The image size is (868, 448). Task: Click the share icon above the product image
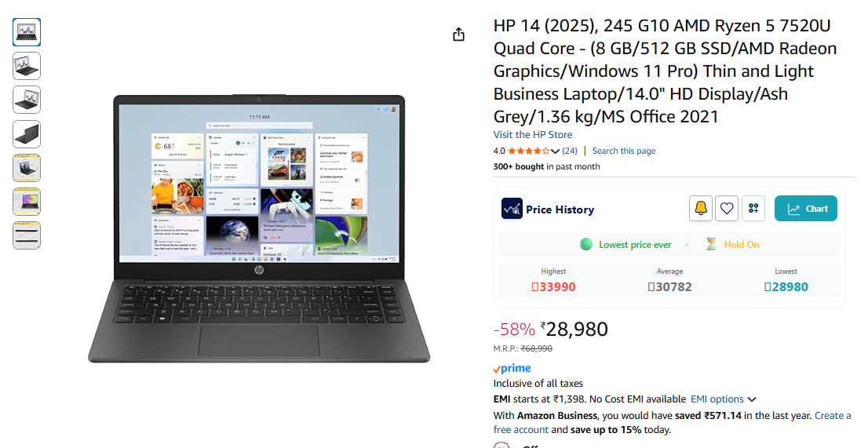coord(458,35)
